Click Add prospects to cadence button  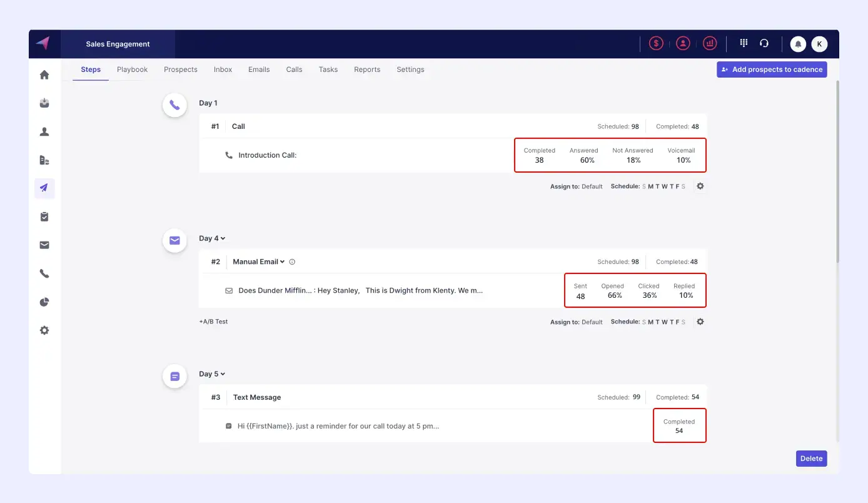click(x=772, y=69)
